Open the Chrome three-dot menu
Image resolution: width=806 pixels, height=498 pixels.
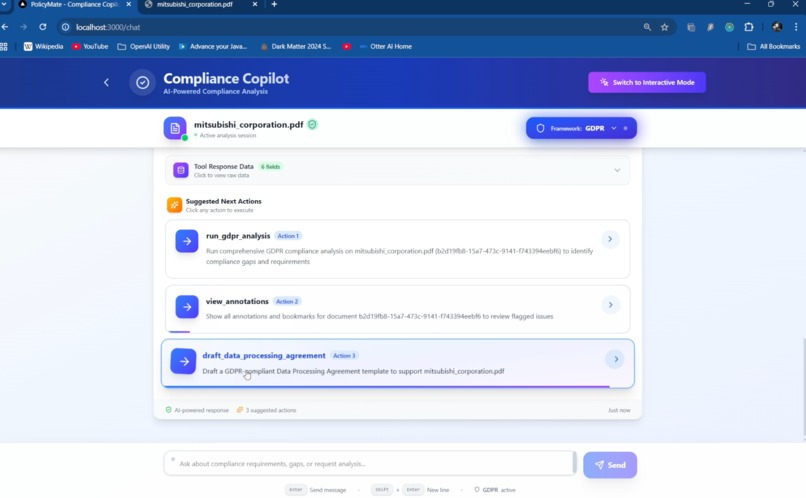tap(796, 27)
